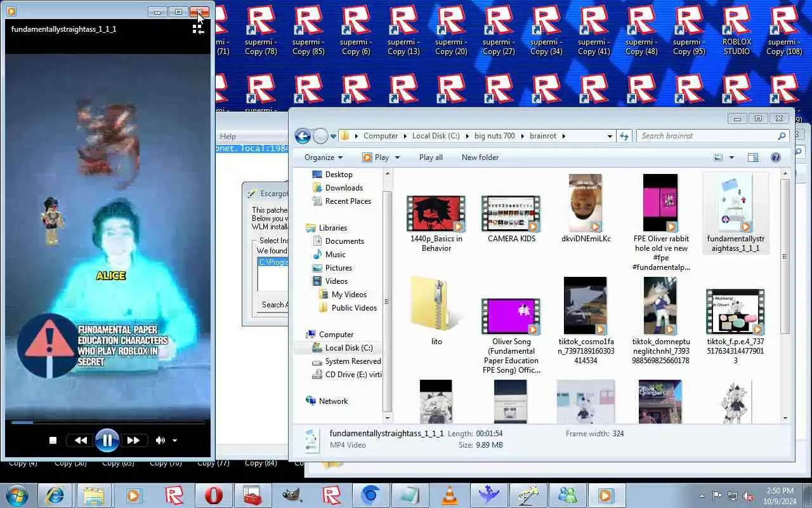Screen dimensions: 812x508
Task: Create a New folder
Action: click(480, 157)
